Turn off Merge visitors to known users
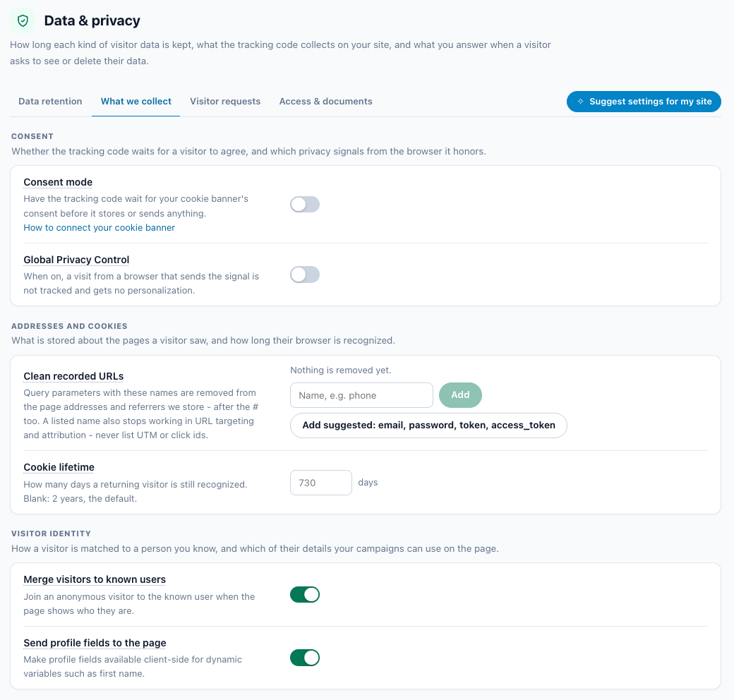Viewport: 734px width, 700px height. (305, 595)
